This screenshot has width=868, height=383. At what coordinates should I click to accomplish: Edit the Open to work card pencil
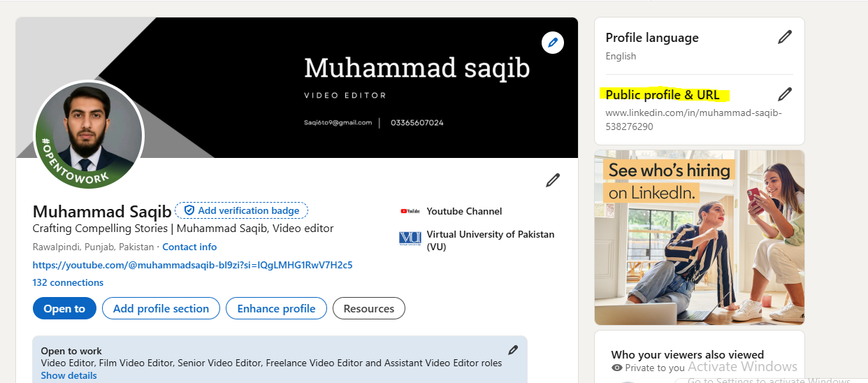[x=513, y=350]
